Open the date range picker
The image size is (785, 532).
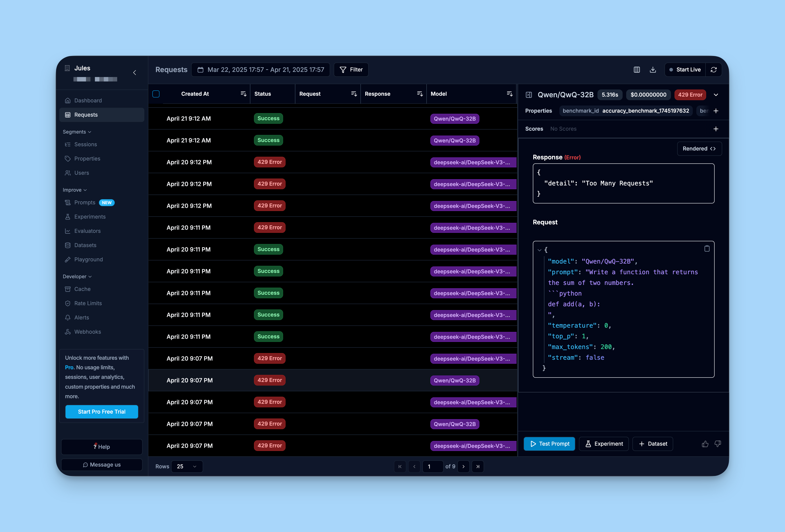click(x=261, y=69)
